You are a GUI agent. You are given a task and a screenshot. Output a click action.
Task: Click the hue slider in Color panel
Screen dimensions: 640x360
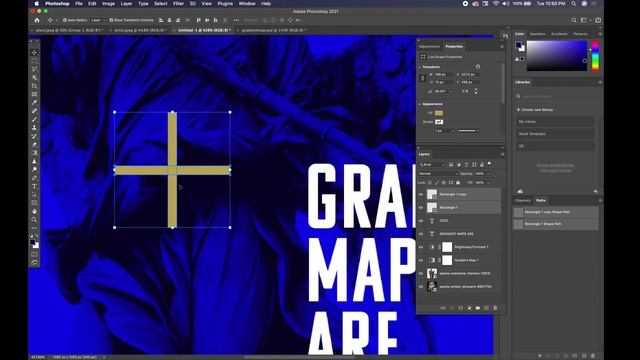click(x=596, y=56)
